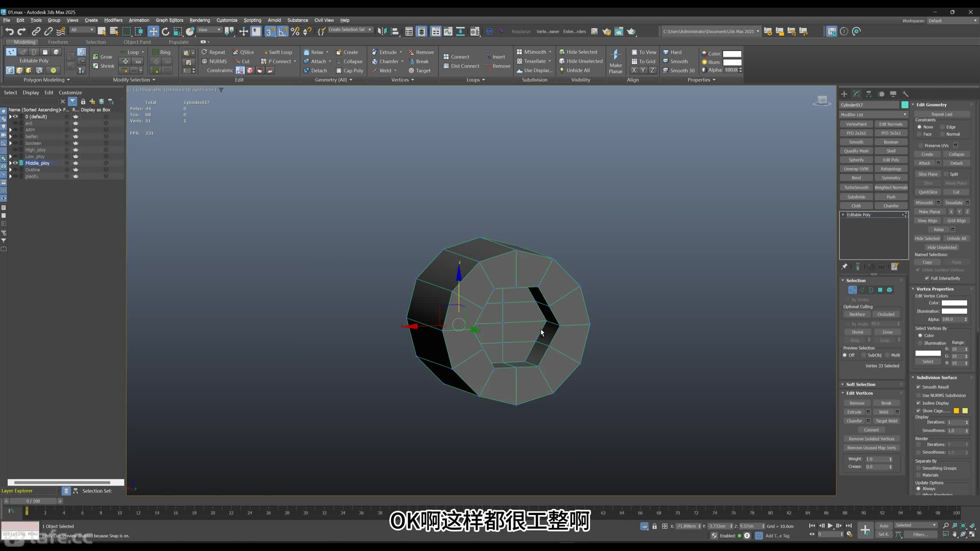980x551 pixels.
Task: Open the vertex Color swatch in Vertex Properties
Action: coord(954,303)
